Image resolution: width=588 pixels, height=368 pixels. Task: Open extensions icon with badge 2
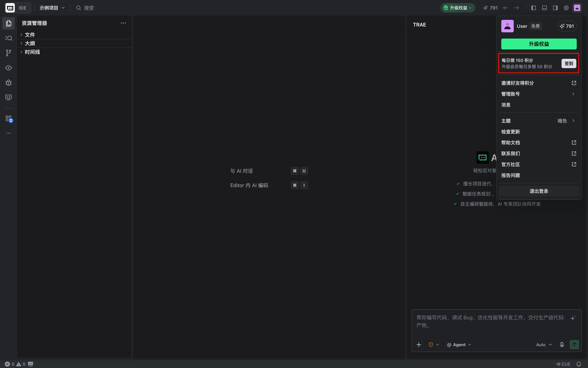click(9, 119)
